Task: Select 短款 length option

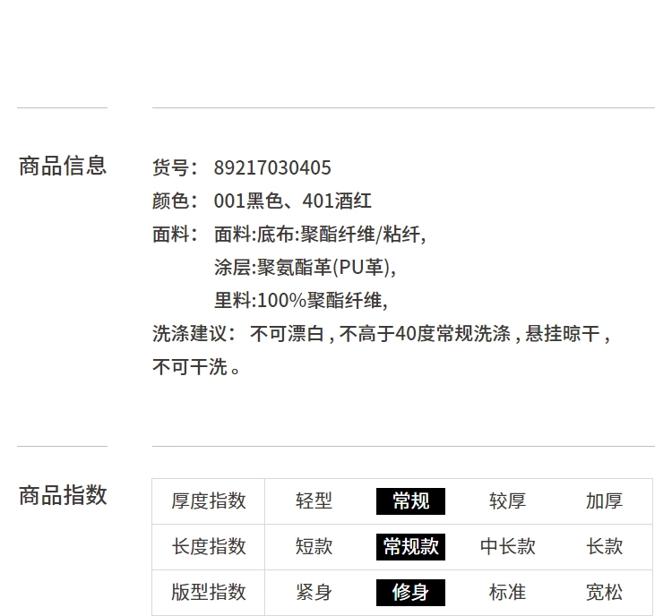Action: [314, 546]
